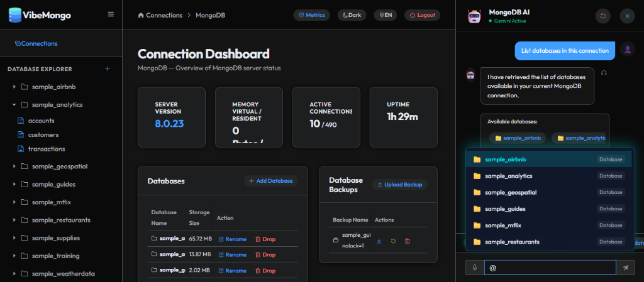Viewport: 644px width, 282px height.
Task: Collapse sidebar with the hamburger icon
Action: 111,14
